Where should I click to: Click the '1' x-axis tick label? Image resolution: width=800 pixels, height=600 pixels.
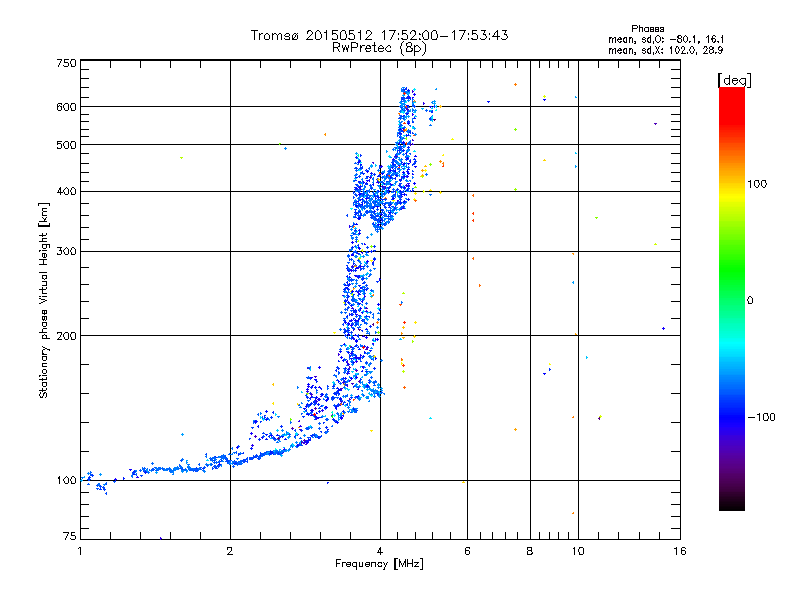pyautogui.click(x=80, y=551)
